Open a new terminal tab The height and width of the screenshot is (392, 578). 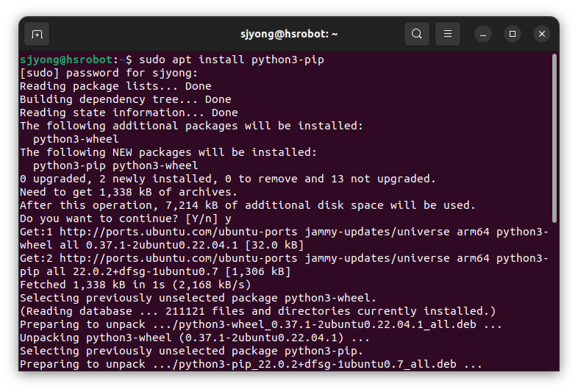pyautogui.click(x=37, y=34)
